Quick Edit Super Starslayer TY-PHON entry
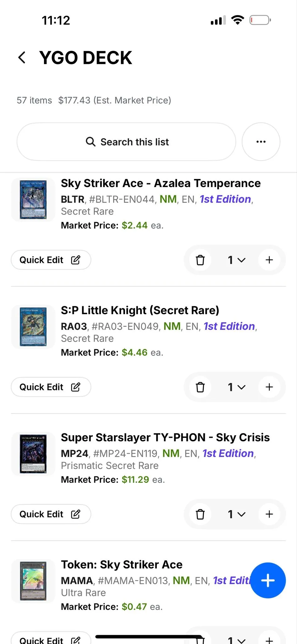The width and height of the screenshot is (297, 644). click(51, 514)
